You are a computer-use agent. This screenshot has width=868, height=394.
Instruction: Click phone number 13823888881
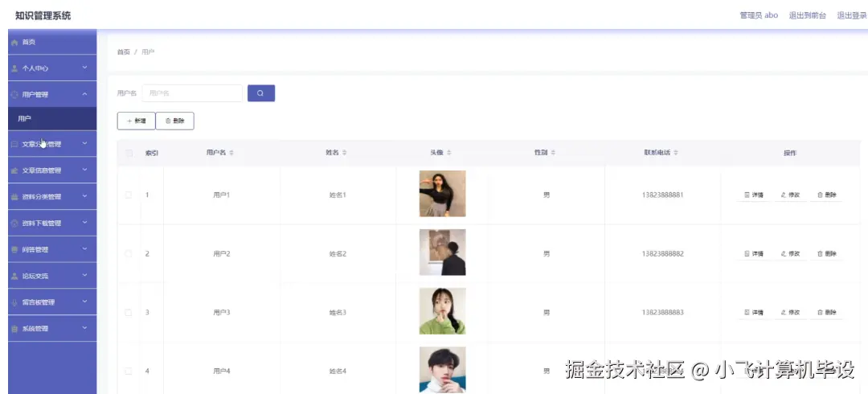[x=662, y=195]
